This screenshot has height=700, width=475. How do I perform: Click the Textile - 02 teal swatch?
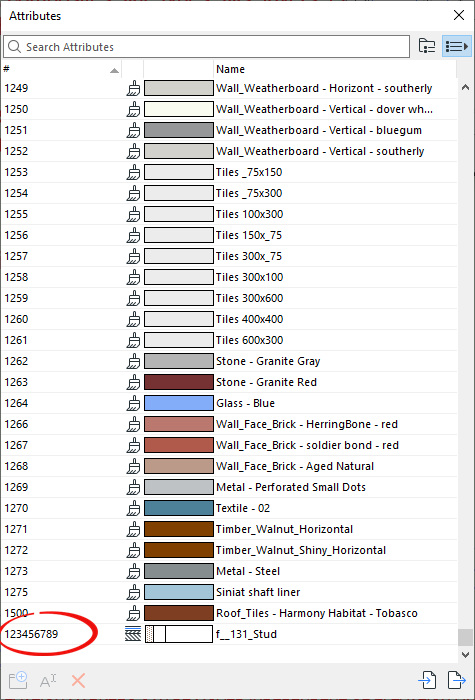tap(179, 508)
